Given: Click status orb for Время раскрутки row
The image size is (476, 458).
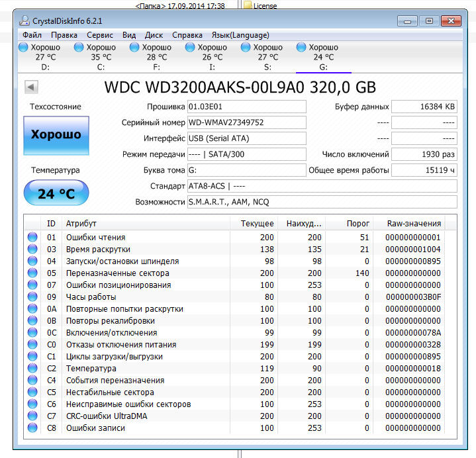Looking at the screenshot, I should [32, 249].
